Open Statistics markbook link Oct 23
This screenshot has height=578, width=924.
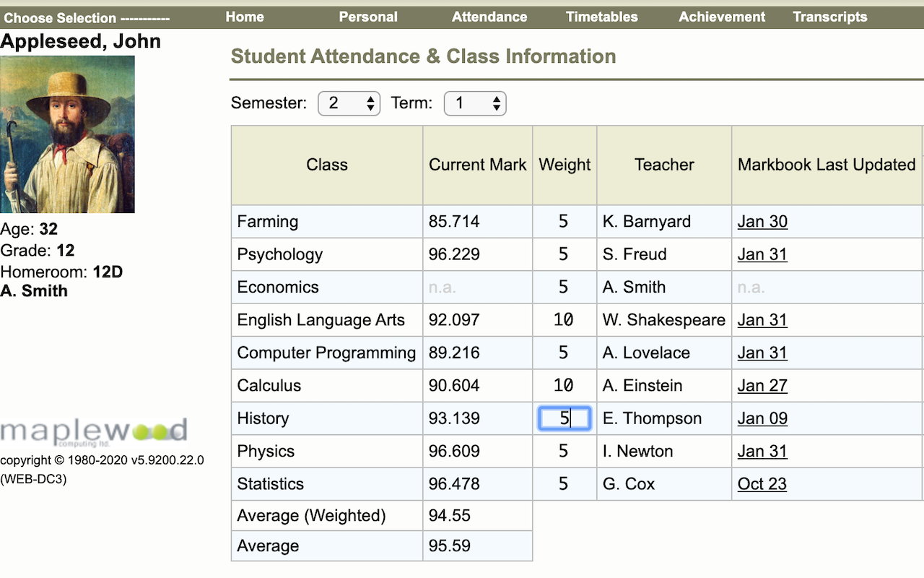762,484
